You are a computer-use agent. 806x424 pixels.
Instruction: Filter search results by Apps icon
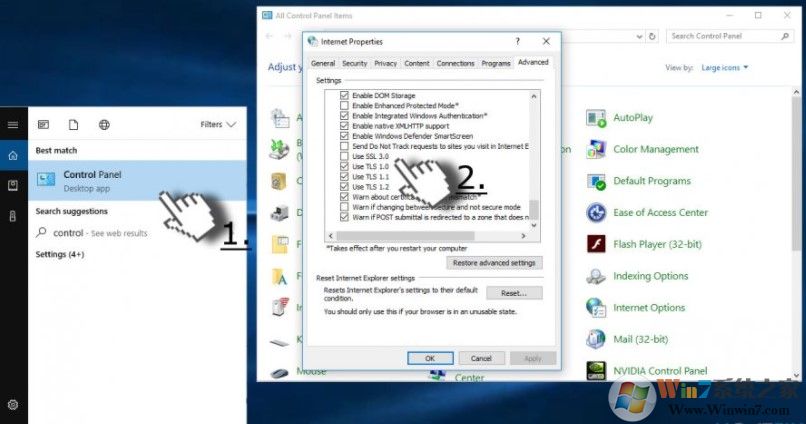coord(43,124)
